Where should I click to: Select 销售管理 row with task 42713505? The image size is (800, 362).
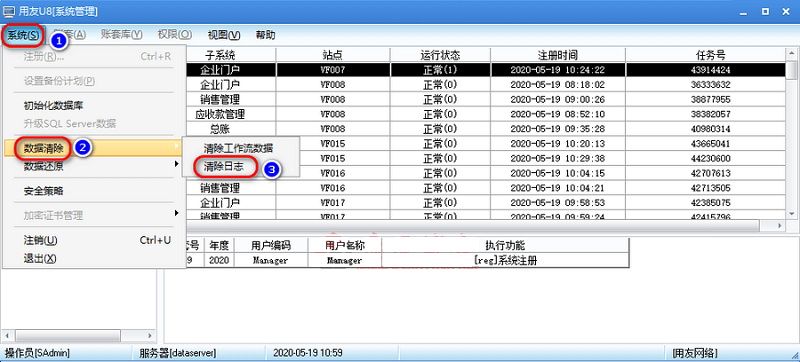click(x=487, y=188)
